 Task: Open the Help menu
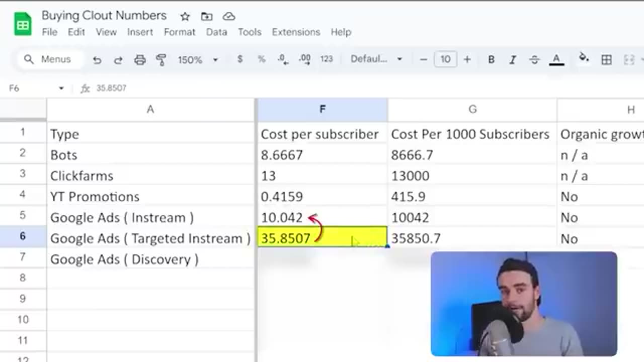coord(341,32)
